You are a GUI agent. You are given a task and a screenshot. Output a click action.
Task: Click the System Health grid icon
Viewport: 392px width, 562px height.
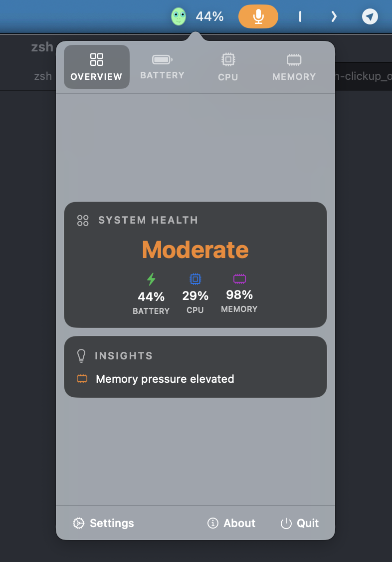click(83, 221)
